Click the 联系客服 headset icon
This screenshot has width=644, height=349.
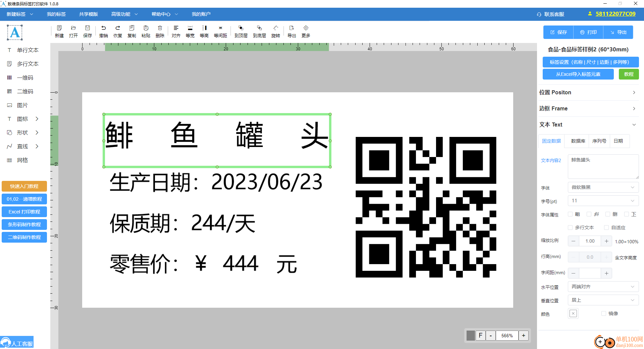point(539,14)
